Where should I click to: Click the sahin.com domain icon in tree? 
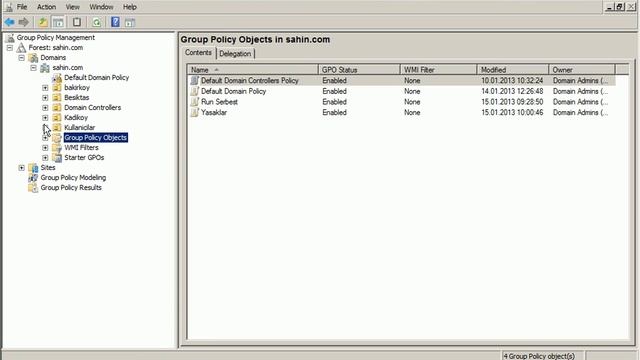coord(45,68)
